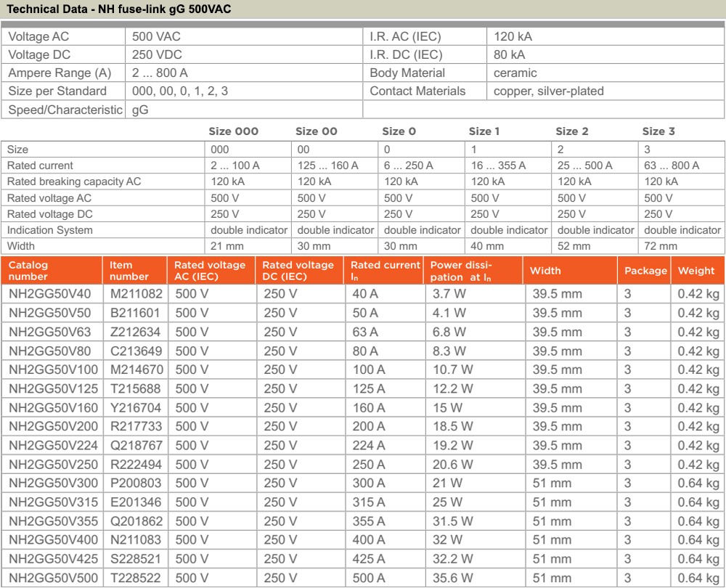
Task: Click the '3.7 W' power dissipation cell
Action: pyautogui.click(x=449, y=293)
